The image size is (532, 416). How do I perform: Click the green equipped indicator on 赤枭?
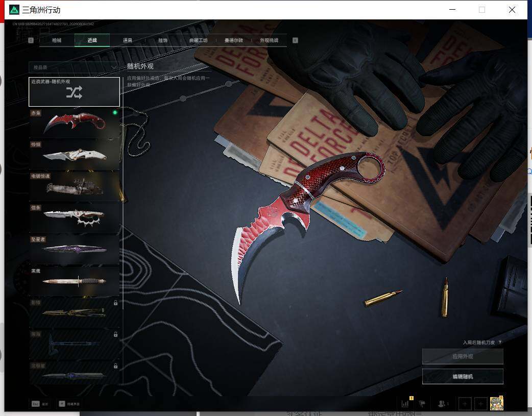pyautogui.click(x=115, y=112)
